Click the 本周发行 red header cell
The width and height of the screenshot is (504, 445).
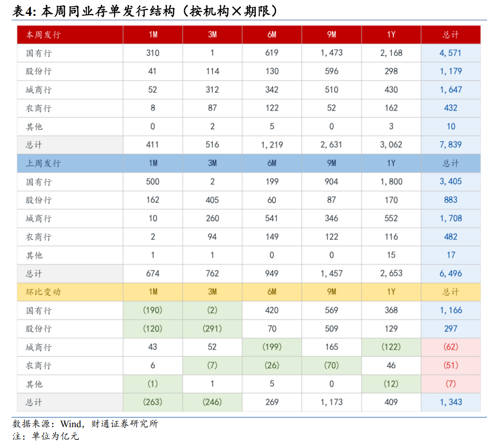click(x=70, y=34)
